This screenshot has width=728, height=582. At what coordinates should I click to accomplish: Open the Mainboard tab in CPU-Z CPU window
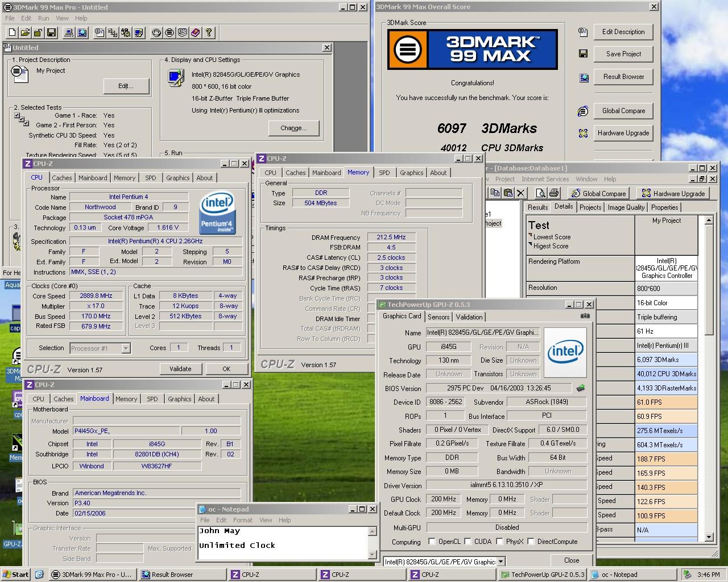click(x=93, y=178)
